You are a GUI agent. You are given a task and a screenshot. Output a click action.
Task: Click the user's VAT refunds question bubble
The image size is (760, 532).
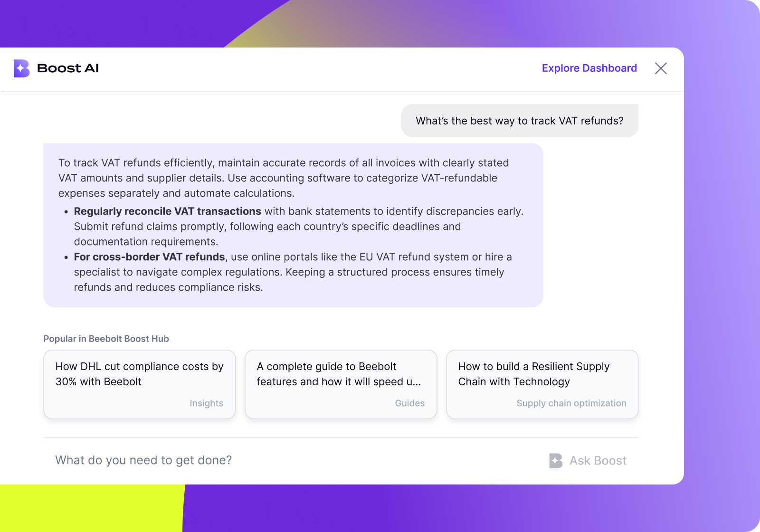520,121
